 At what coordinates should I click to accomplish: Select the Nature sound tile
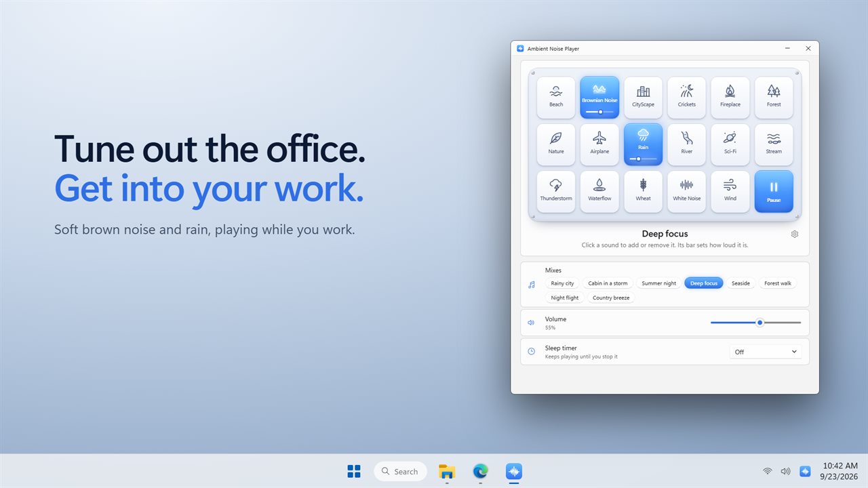pyautogui.click(x=556, y=144)
